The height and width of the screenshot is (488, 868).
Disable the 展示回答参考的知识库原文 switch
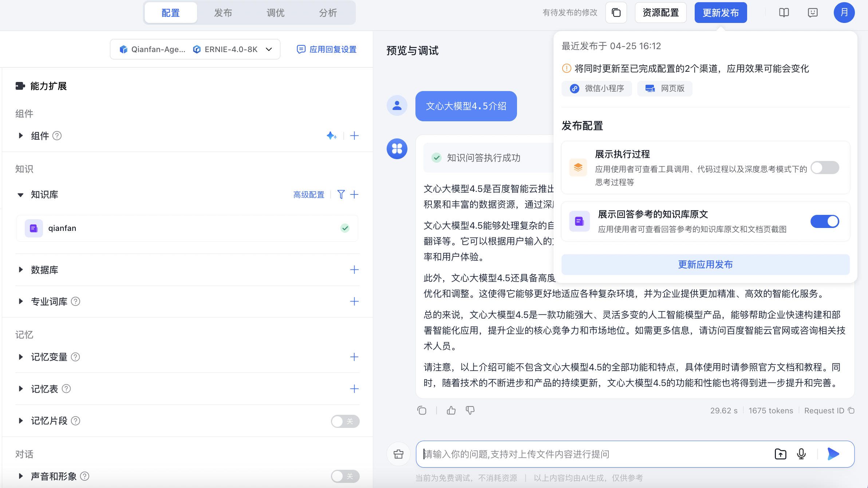click(825, 221)
